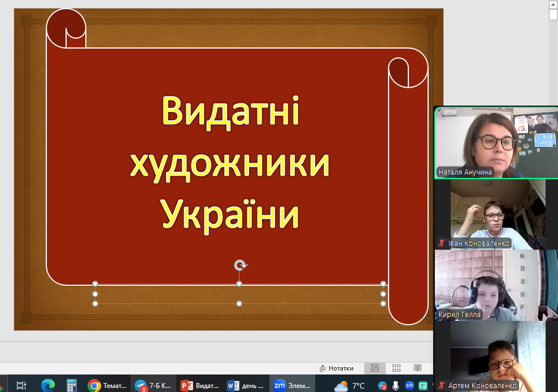Open Calculator from the taskbar
Image resolution: width=558 pixels, height=392 pixels.
(x=71, y=386)
